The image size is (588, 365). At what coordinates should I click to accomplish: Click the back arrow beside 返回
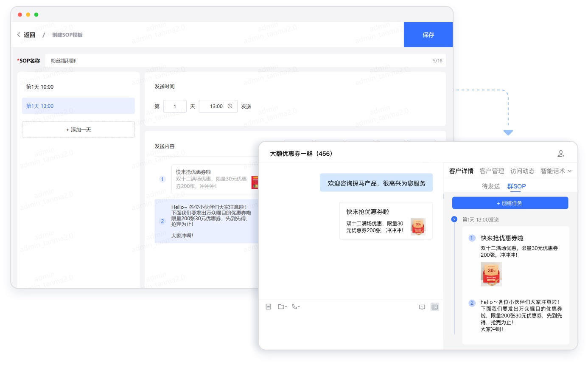click(x=19, y=35)
